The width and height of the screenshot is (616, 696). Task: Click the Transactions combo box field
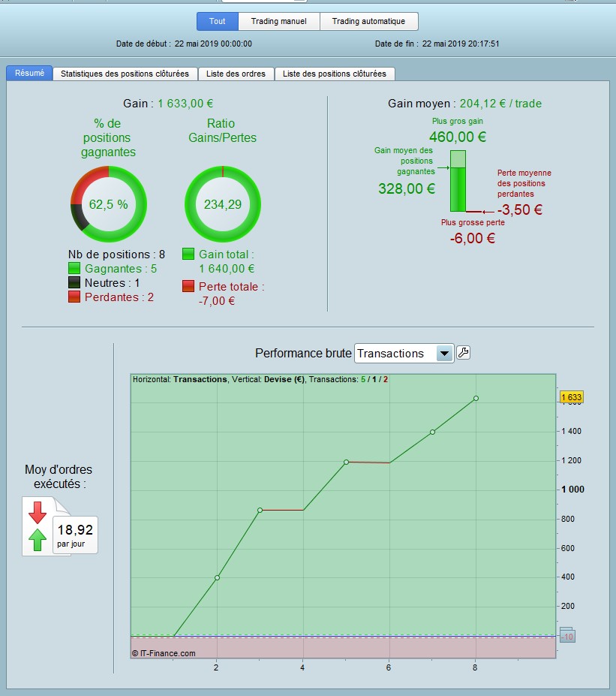(404, 354)
